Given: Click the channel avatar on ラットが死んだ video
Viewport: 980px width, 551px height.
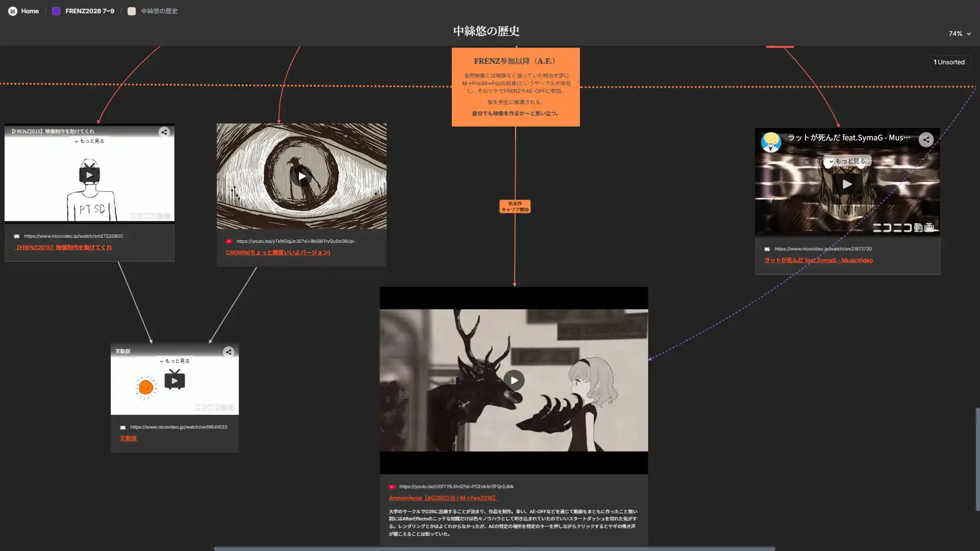Looking at the screenshot, I should [x=771, y=142].
